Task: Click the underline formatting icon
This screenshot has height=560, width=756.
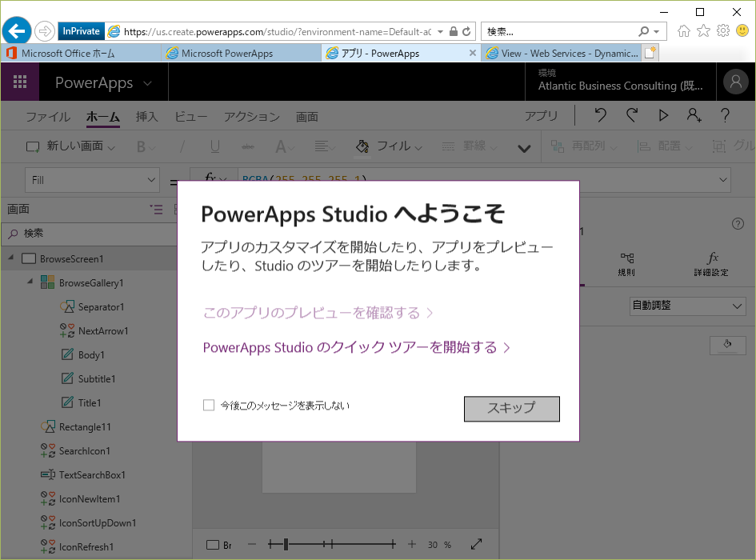Action: click(x=215, y=146)
